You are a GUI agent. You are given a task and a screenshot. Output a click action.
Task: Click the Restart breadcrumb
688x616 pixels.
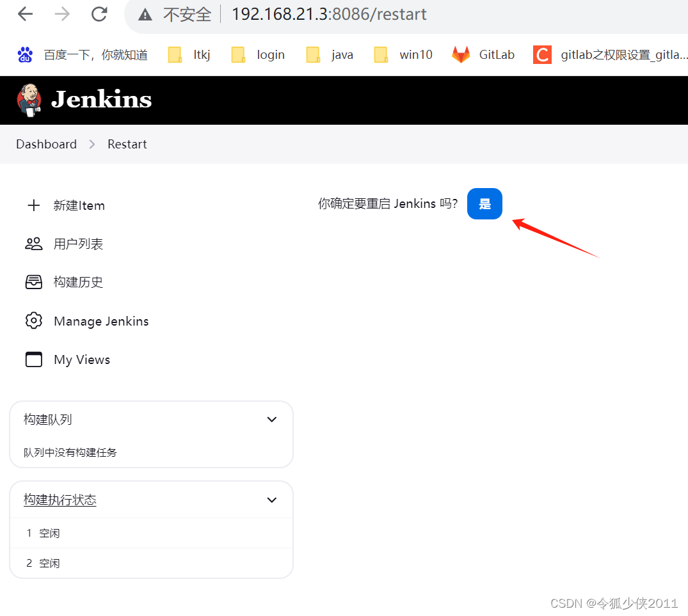pos(127,144)
